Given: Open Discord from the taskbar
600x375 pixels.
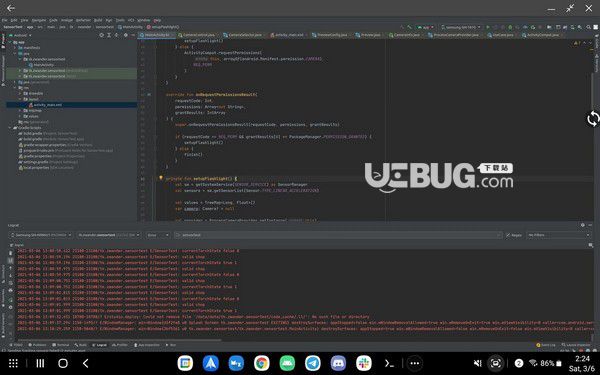Looking at the screenshot, I should pos(338,363).
